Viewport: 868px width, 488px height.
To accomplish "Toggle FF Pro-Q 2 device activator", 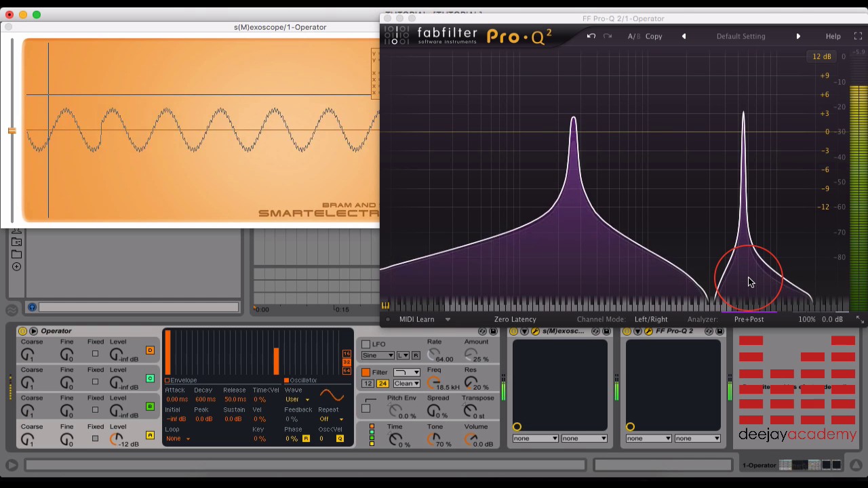I will pyautogui.click(x=627, y=331).
